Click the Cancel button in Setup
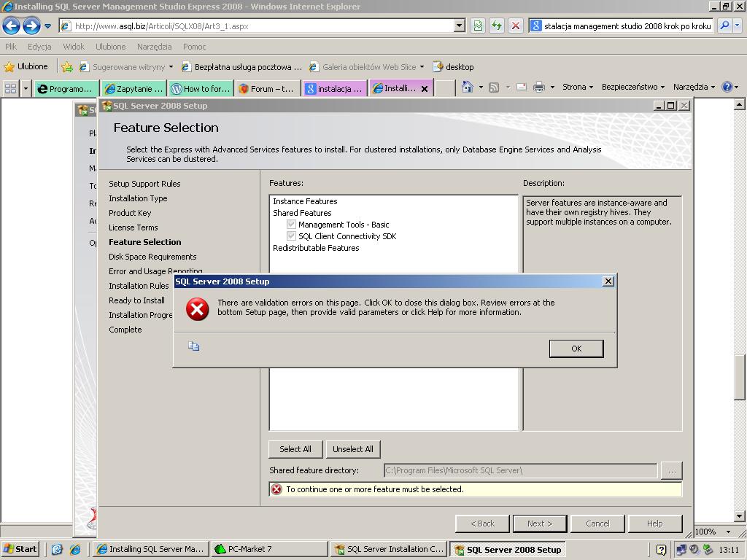This screenshot has height=560, width=747. [597, 524]
